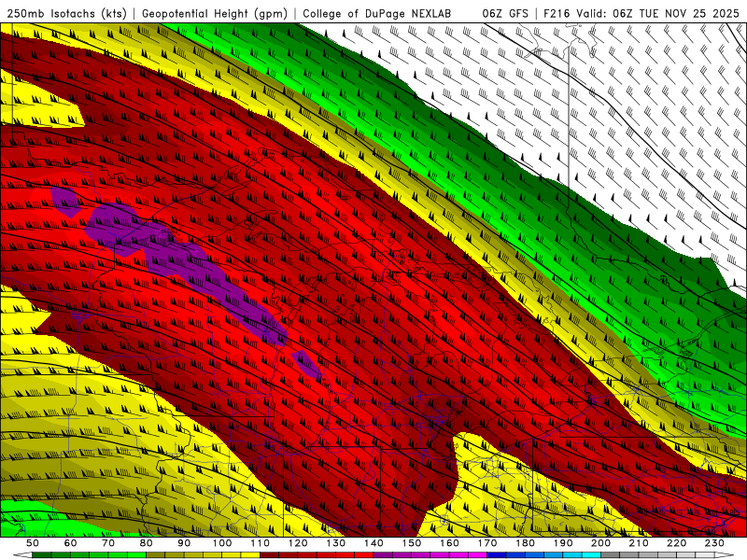747x560 pixels.
Task: Click the legend value 190
Action: pos(563,543)
